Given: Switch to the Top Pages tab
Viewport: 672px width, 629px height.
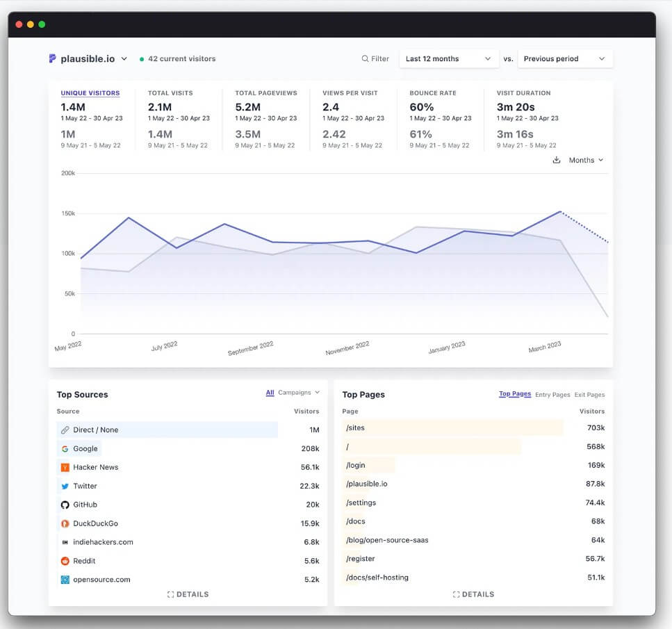Looking at the screenshot, I should (515, 393).
